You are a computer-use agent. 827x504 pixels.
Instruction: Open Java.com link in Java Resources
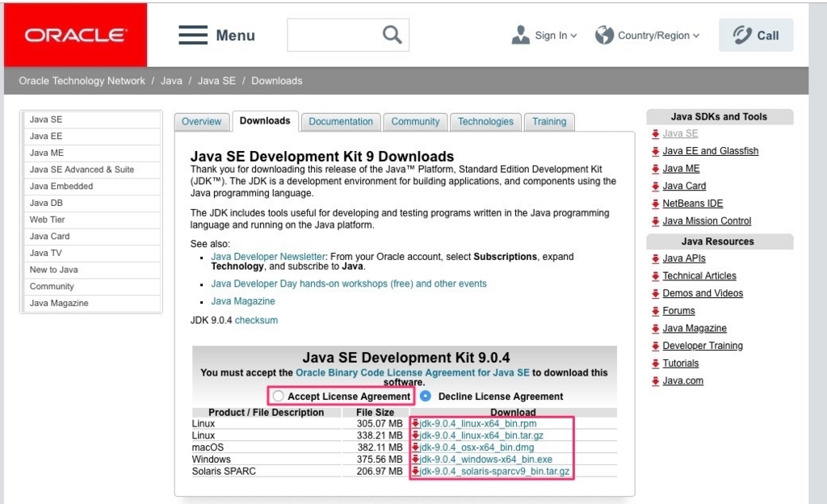[683, 380]
